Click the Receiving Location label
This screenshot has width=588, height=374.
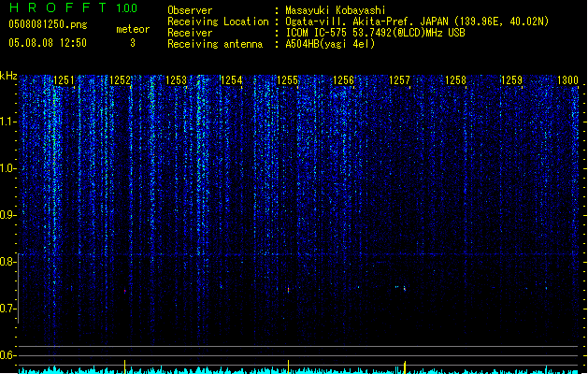pos(218,22)
